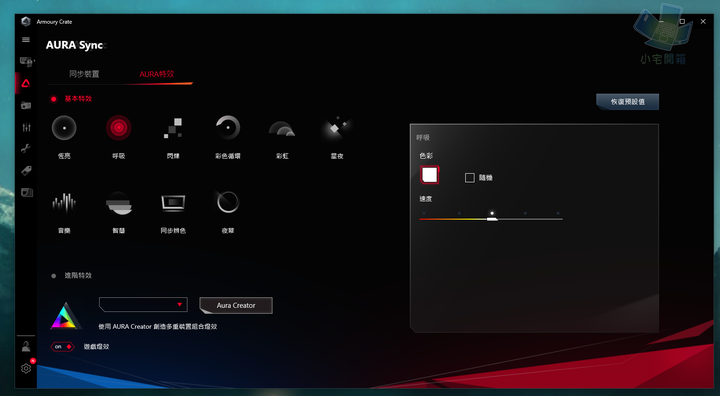Expand the advanced effects dropdown
Screen dimensions: 720x396
[143, 305]
